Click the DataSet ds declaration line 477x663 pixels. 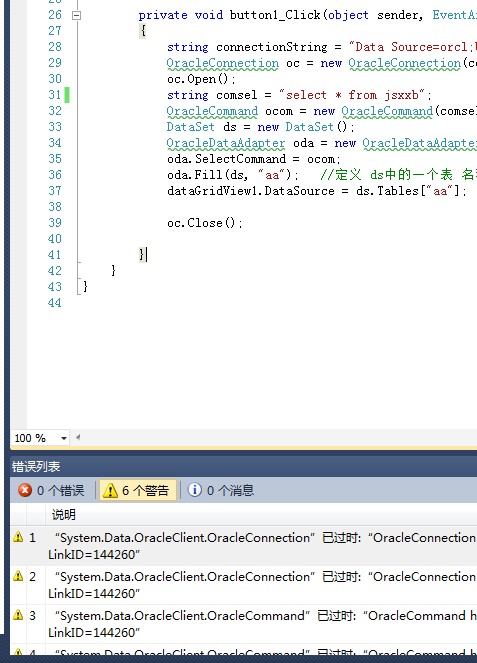pyautogui.click(x=260, y=127)
